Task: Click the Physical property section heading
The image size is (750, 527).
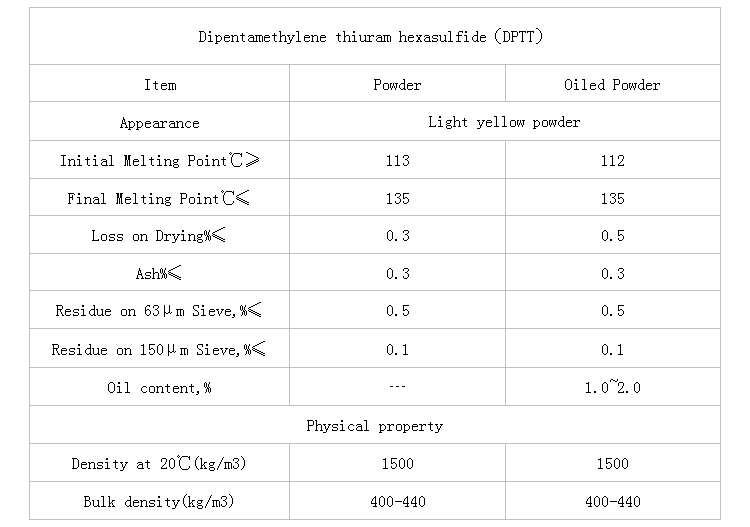Action: click(x=374, y=426)
